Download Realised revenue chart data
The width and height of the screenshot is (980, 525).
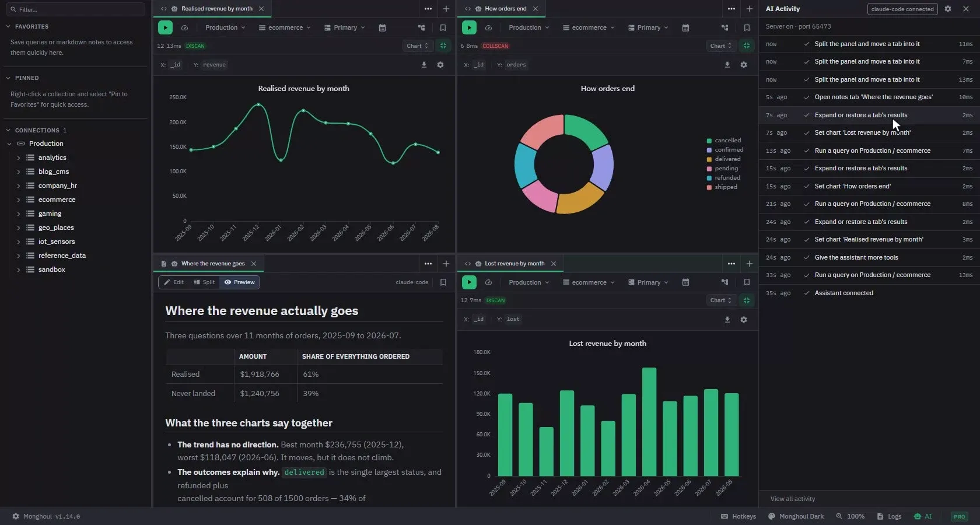pyautogui.click(x=424, y=65)
